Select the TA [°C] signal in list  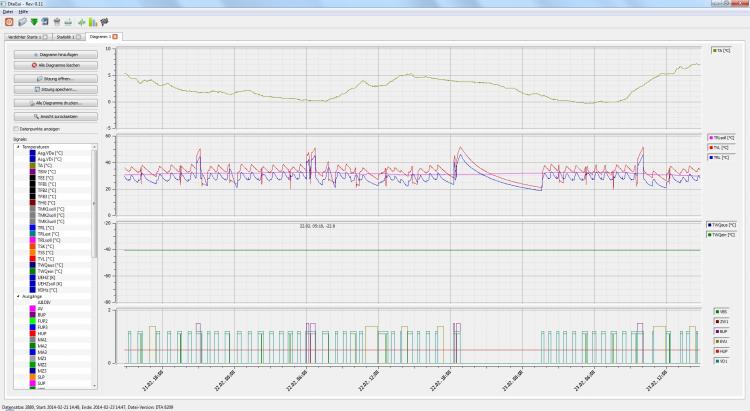44,166
